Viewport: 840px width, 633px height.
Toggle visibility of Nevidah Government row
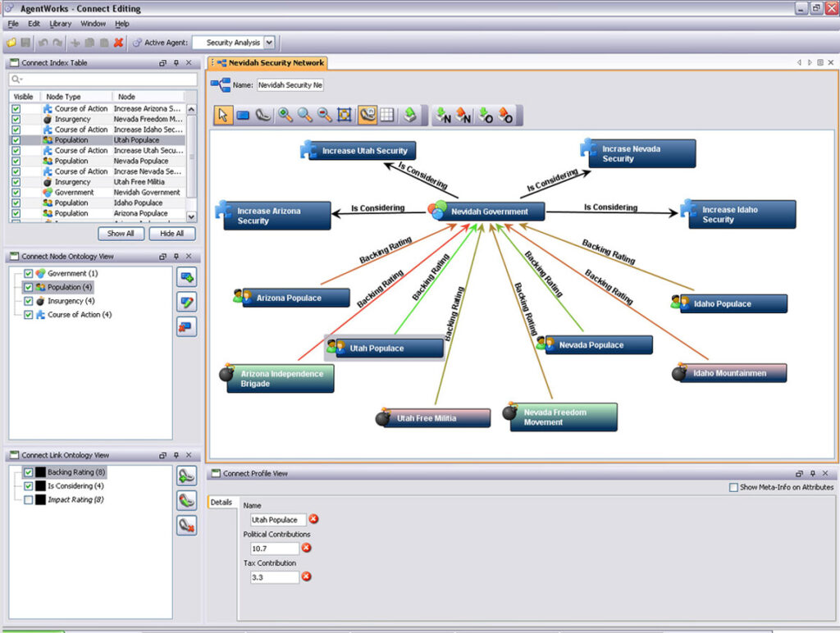coord(16,192)
